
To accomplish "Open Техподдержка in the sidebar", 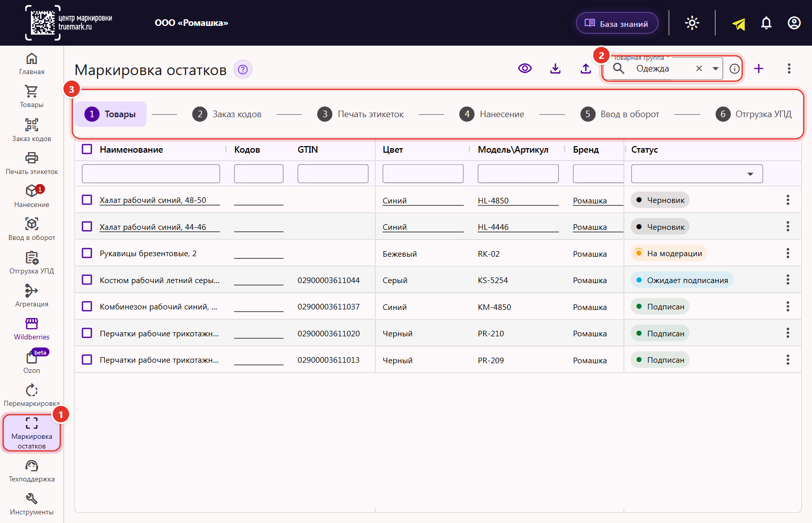I will (31, 471).
